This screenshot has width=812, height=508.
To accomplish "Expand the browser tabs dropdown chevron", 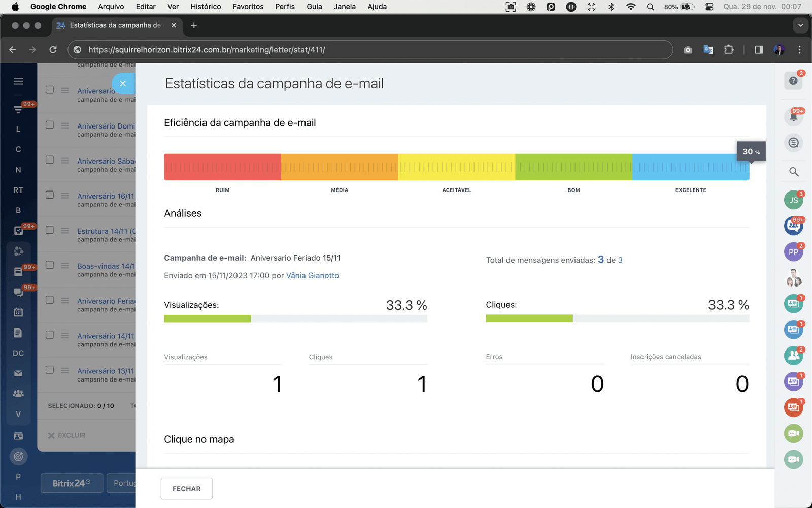I will [x=800, y=25].
